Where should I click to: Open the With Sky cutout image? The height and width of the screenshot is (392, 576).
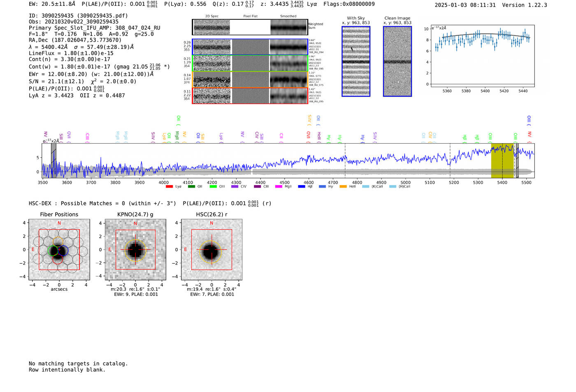click(356, 61)
